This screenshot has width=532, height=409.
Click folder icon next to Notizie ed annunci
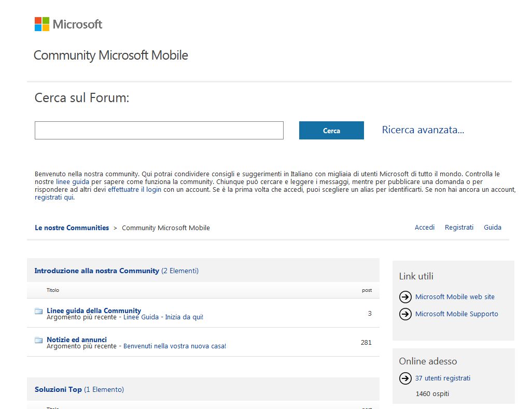coord(39,340)
